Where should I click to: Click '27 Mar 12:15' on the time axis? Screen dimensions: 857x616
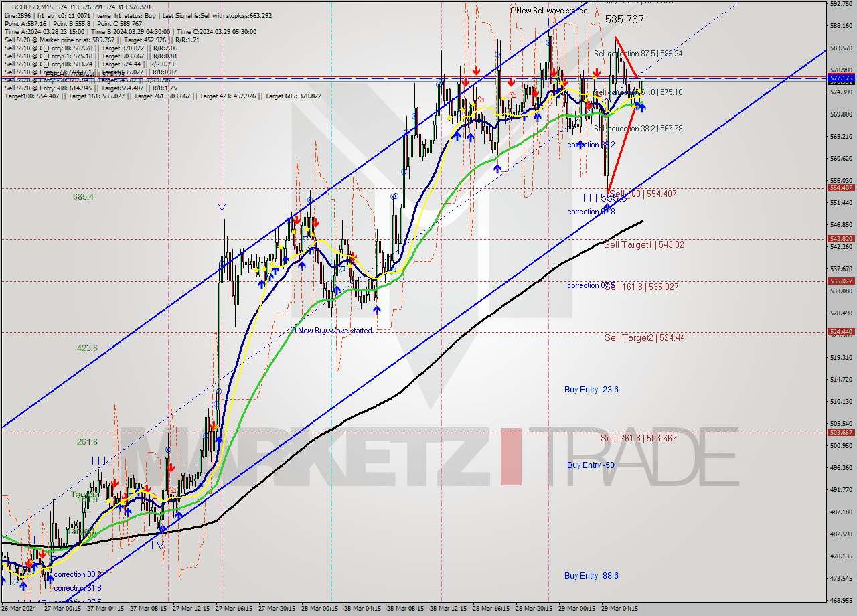coord(191,609)
